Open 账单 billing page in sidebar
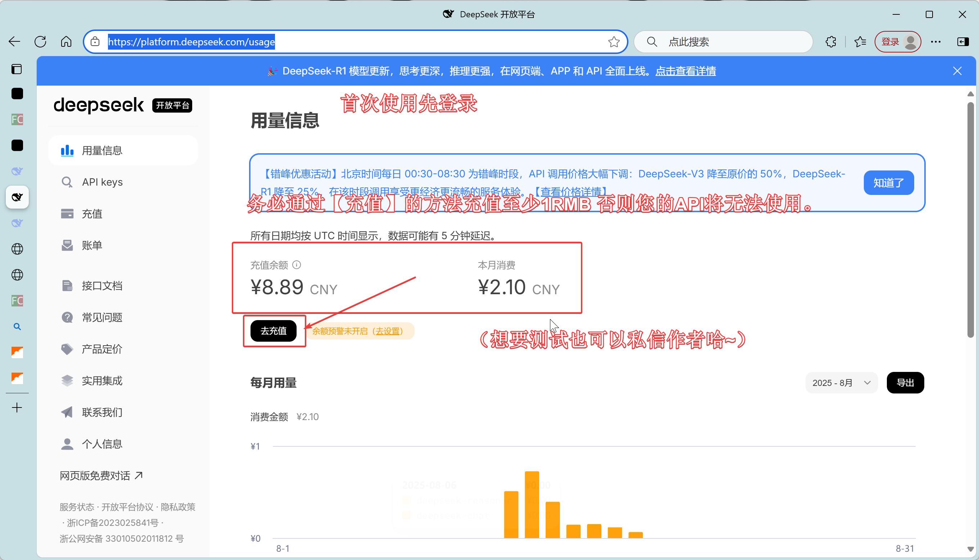Image resolution: width=979 pixels, height=560 pixels. (x=123, y=245)
